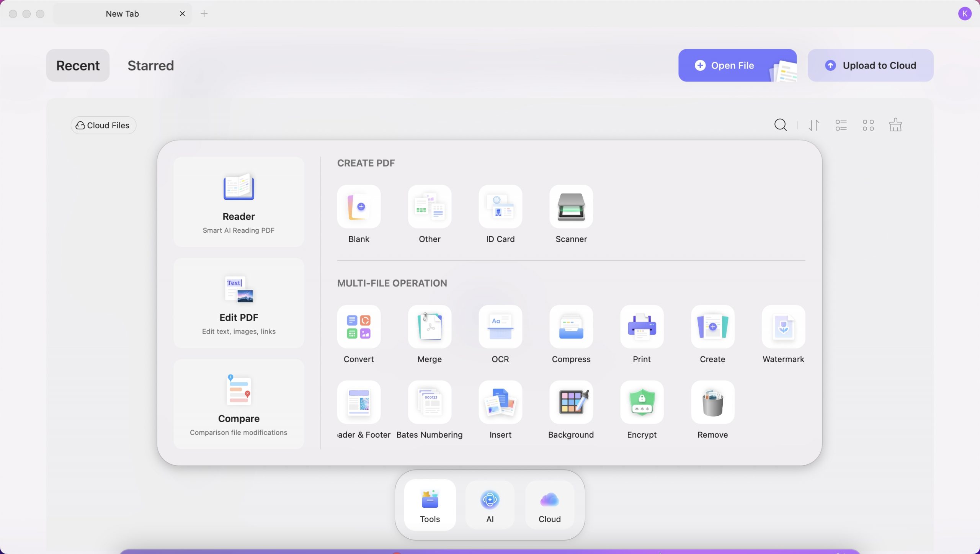Clear the recent list with broom icon

895,125
